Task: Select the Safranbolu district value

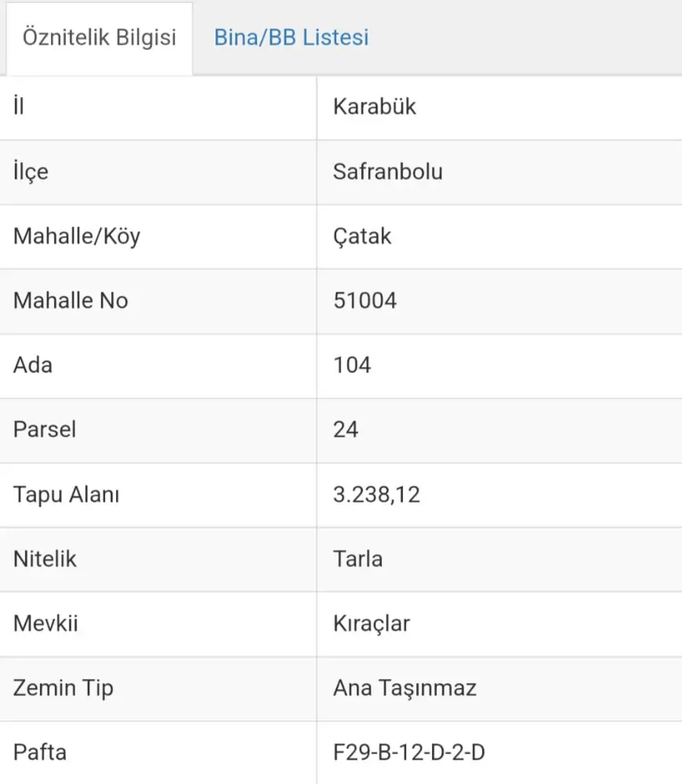Action: coord(388,172)
